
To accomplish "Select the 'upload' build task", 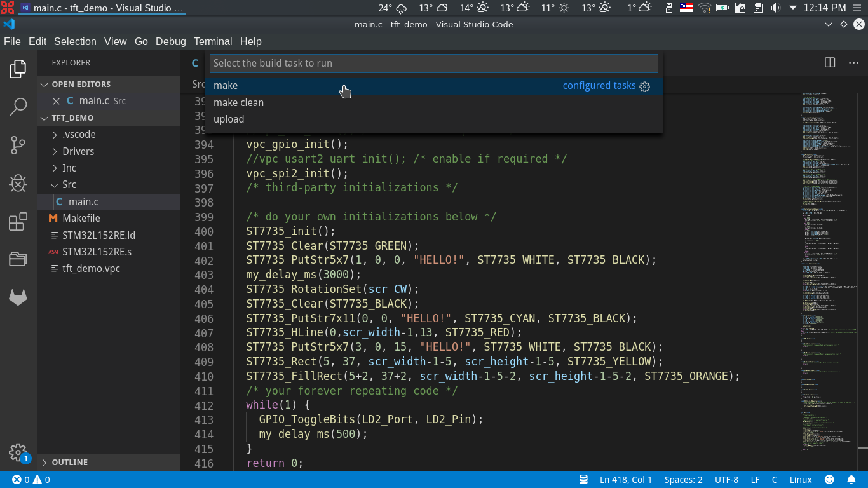I will point(229,119).
